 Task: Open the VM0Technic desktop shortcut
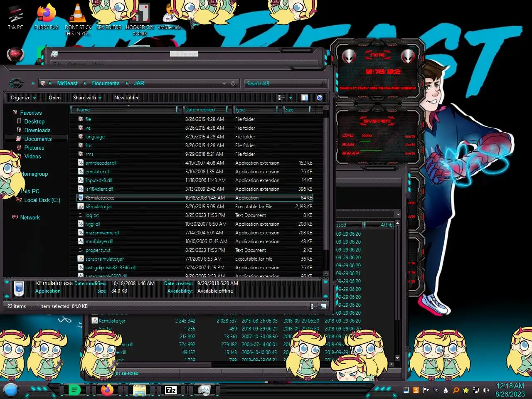[x=170, y=17]
